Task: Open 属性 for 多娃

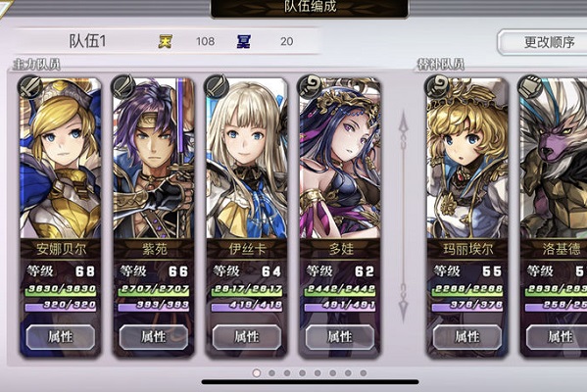Action: (340, 337)
